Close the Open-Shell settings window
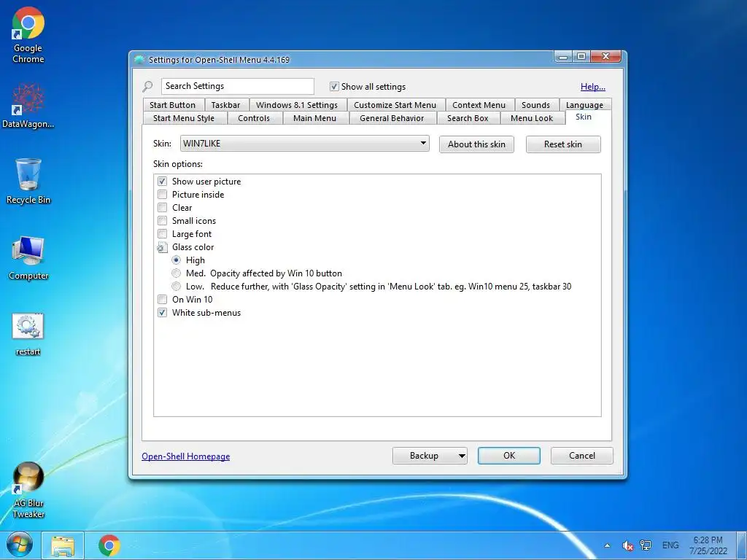Screen dimensions: 747x560 tap(606, 56)
